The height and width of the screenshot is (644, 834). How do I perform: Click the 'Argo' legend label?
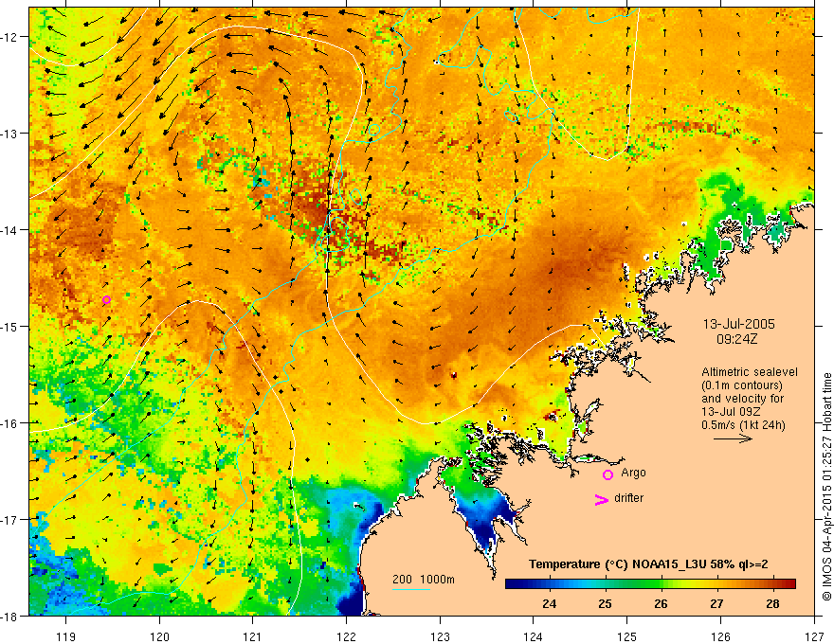pyautogui.click(x=633, y=473)
